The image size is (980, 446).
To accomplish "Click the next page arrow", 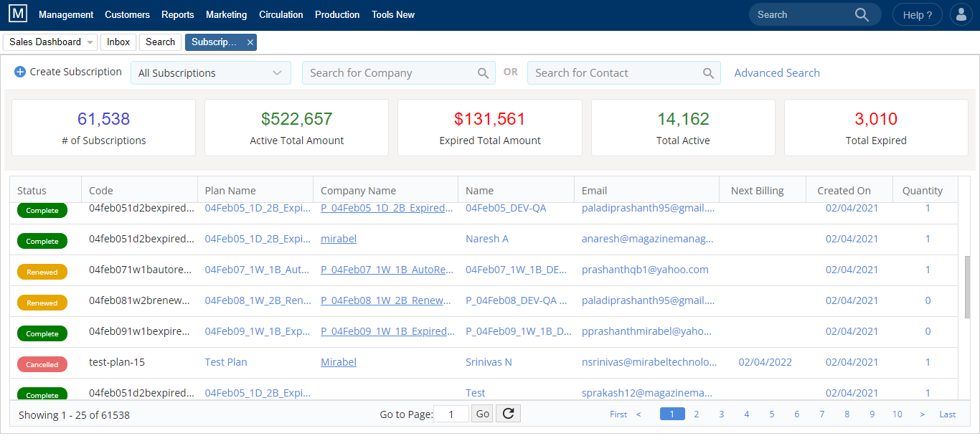I will coord(923,414).
